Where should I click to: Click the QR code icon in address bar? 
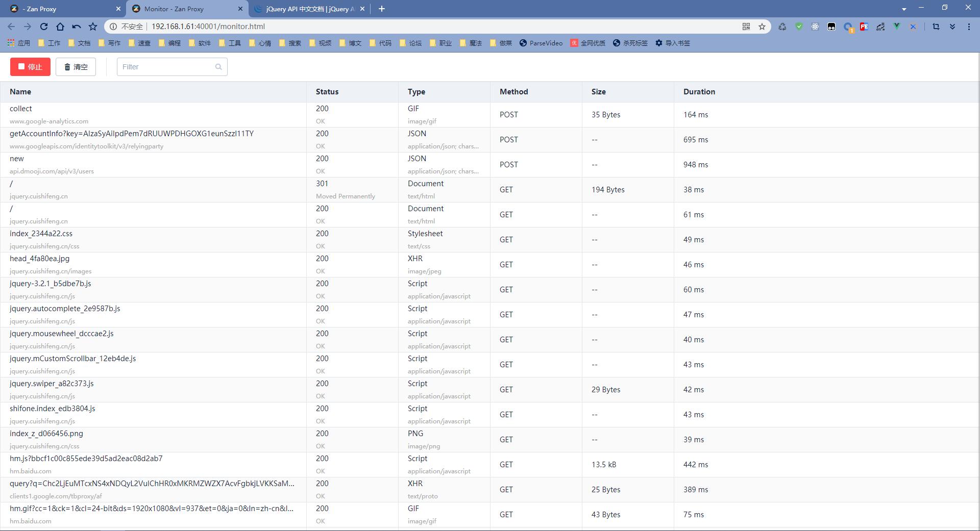(746, 27)
